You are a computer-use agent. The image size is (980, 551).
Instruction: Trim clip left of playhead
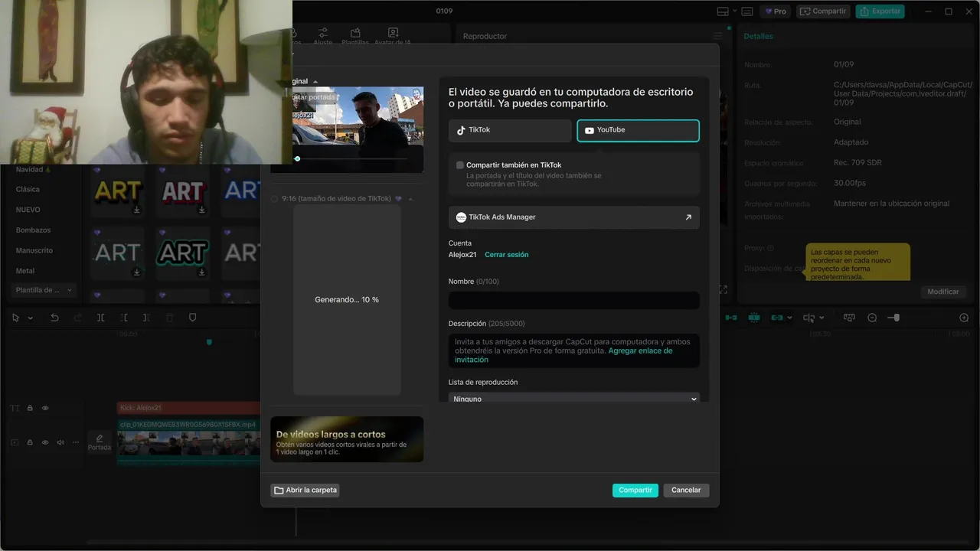pyautogui.click(x=124, y=318)
